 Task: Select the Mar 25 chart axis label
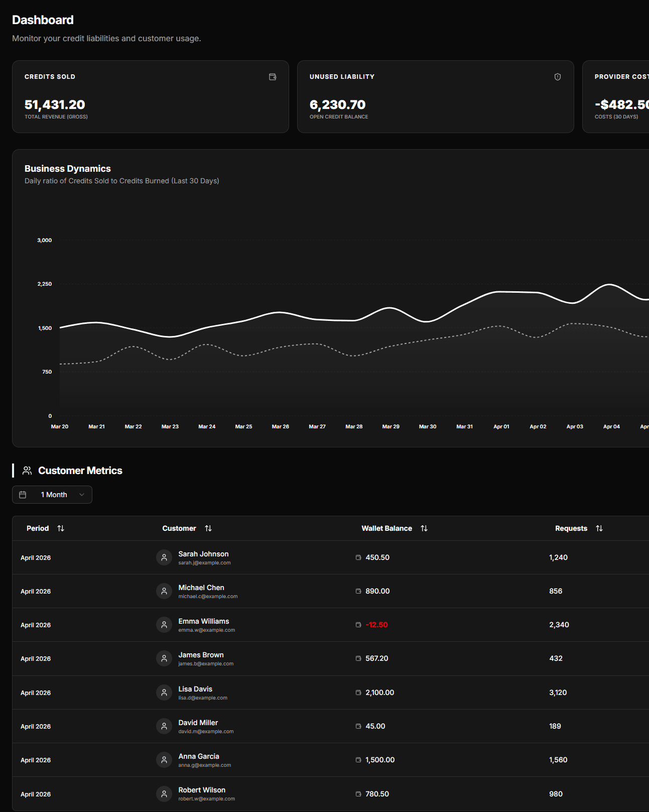(x=243, y=426)
